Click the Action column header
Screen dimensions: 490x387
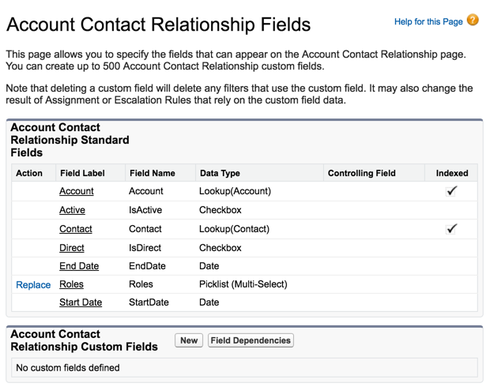click(x=29, y=173)
